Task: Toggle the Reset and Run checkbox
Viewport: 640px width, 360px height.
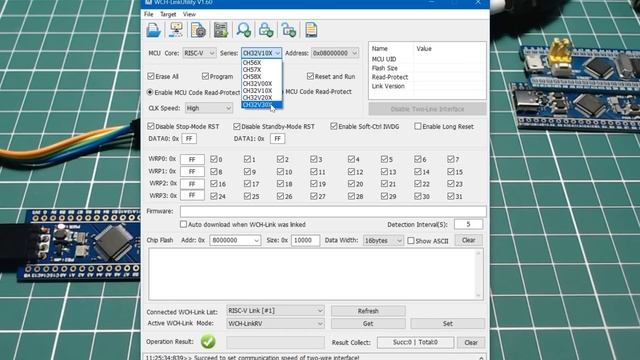Action: pos(310,76)
